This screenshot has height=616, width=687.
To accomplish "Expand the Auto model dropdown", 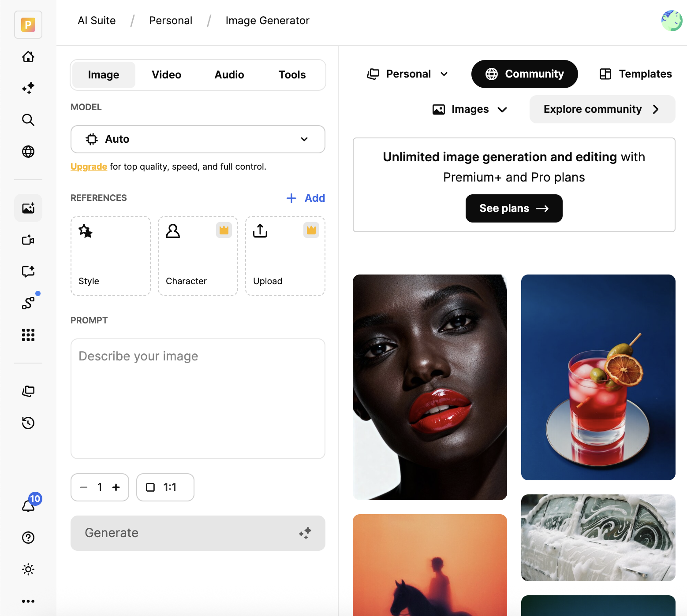I will (198, 139).
